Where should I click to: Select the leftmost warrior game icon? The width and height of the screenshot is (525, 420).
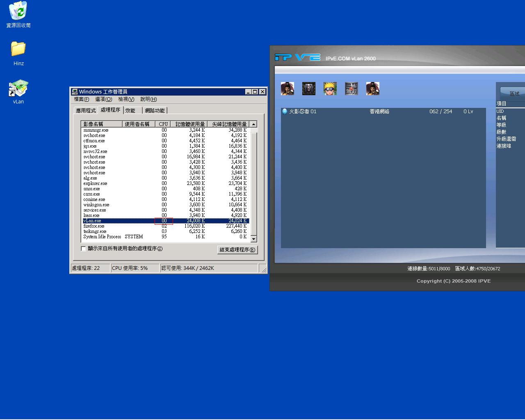click(x=287, y=89)
